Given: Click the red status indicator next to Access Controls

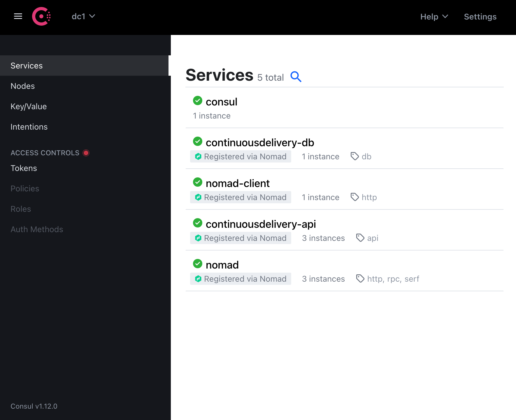Looking at the screenshot, I should (86, 152).
